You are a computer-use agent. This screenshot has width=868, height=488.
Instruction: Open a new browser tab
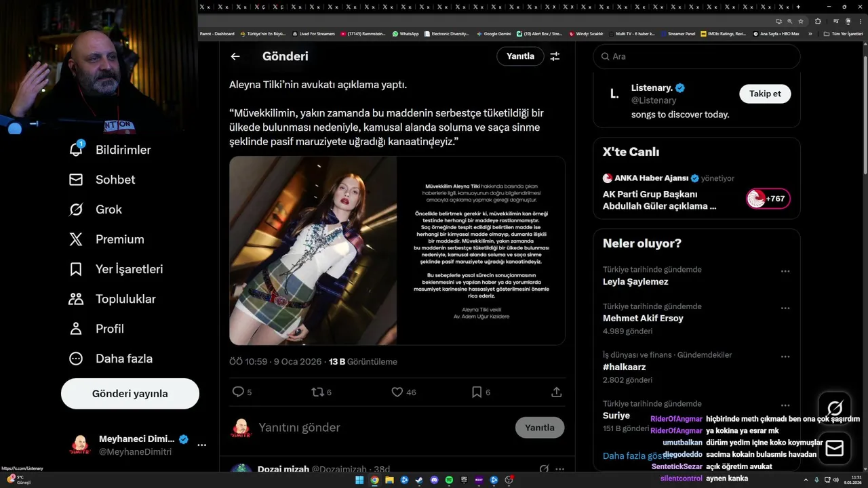click(798, 7)
